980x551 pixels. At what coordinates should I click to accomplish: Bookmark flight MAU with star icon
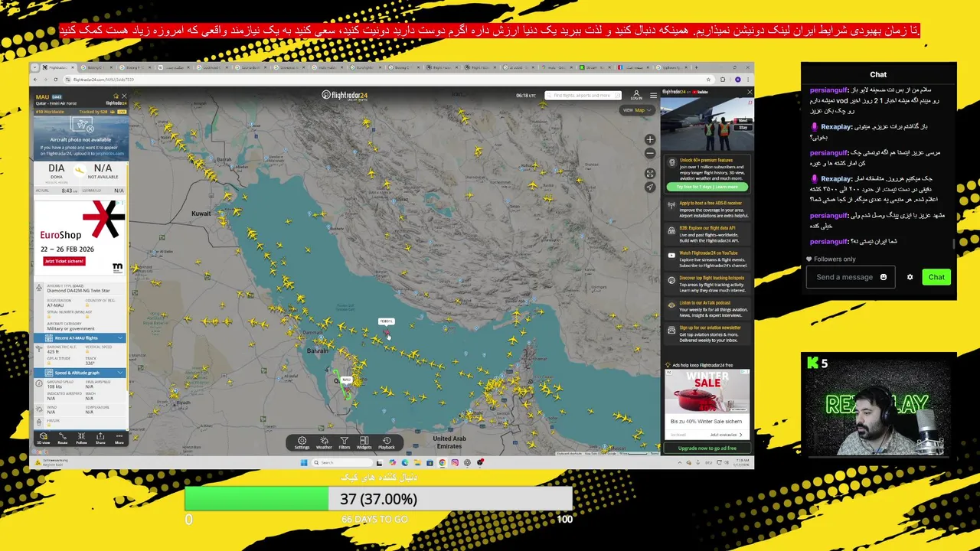pyautogui.click(x=116, y=96)
